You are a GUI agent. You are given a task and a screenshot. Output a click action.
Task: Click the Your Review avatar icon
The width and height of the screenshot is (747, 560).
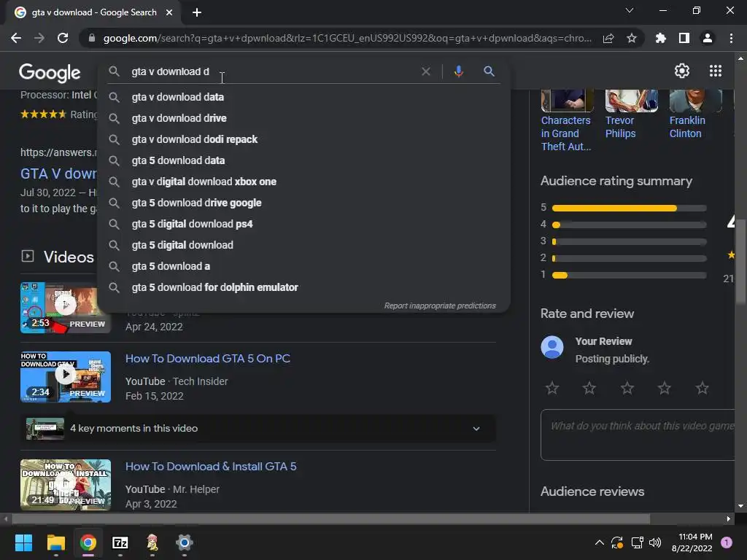(x=552, y=347)
